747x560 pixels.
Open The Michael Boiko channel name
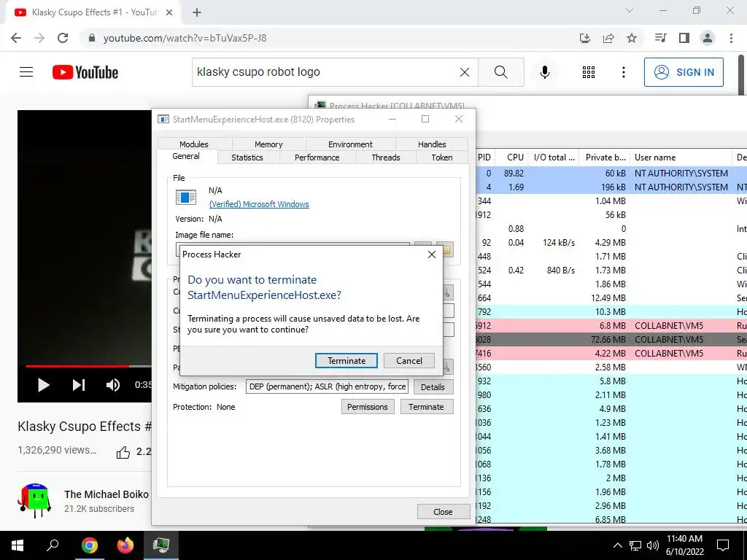click(107, 494)
